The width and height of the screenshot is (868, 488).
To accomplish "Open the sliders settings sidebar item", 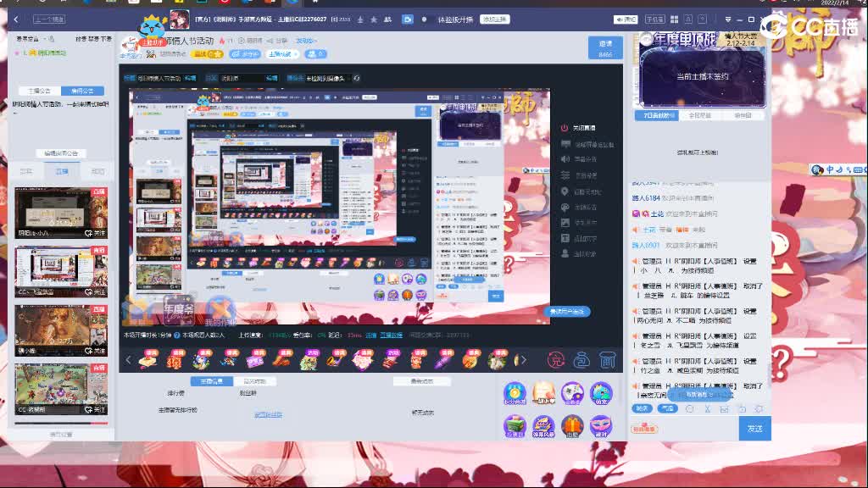I will [565, 175].
